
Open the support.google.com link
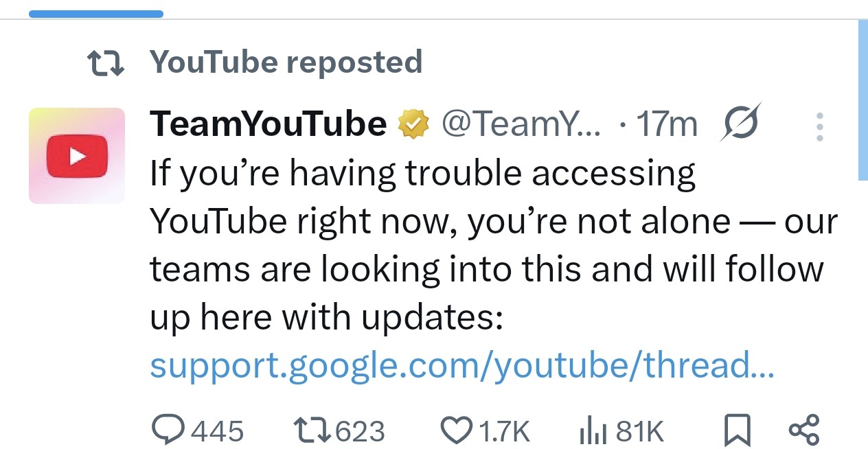coord(460,365)
